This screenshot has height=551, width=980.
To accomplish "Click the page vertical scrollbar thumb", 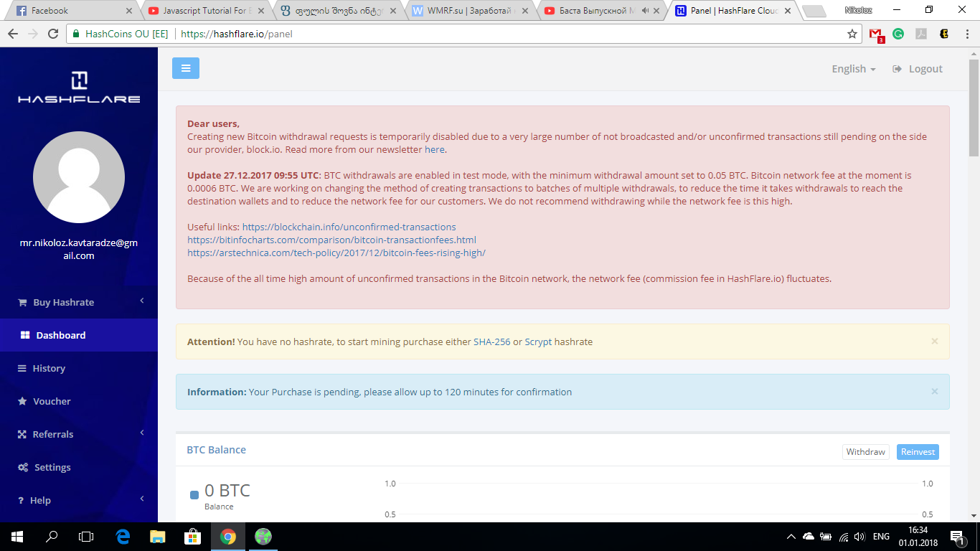I will [x=974, y=106].
